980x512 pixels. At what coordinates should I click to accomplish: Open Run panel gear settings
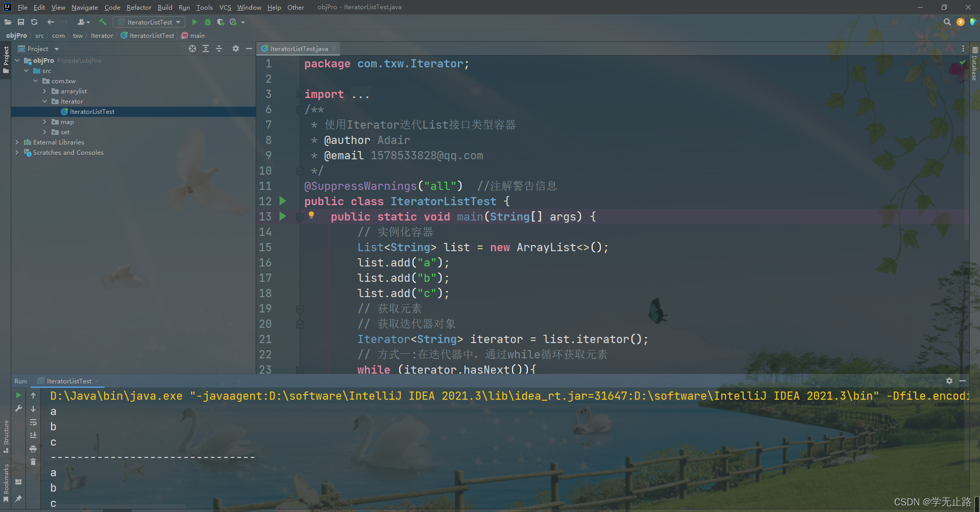click(x=949, y=381)
